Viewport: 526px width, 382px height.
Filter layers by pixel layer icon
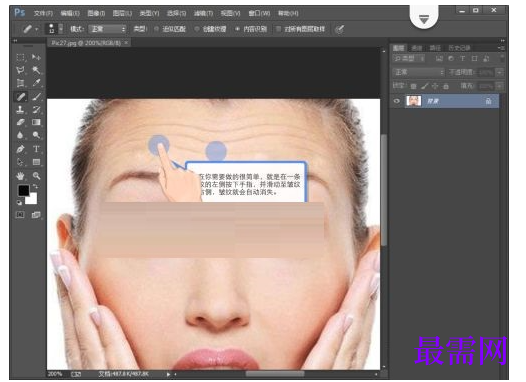tap(439, 59)
